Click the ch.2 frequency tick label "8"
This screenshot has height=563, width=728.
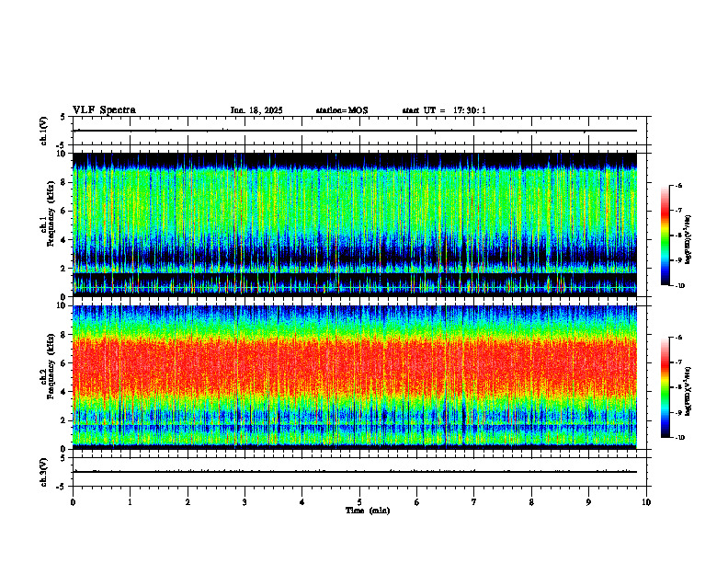click(64, 335)
